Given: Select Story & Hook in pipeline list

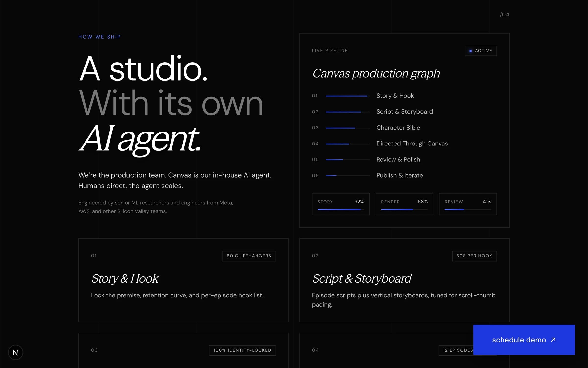Looking at the screenshot, I should (x=395, y=96).
